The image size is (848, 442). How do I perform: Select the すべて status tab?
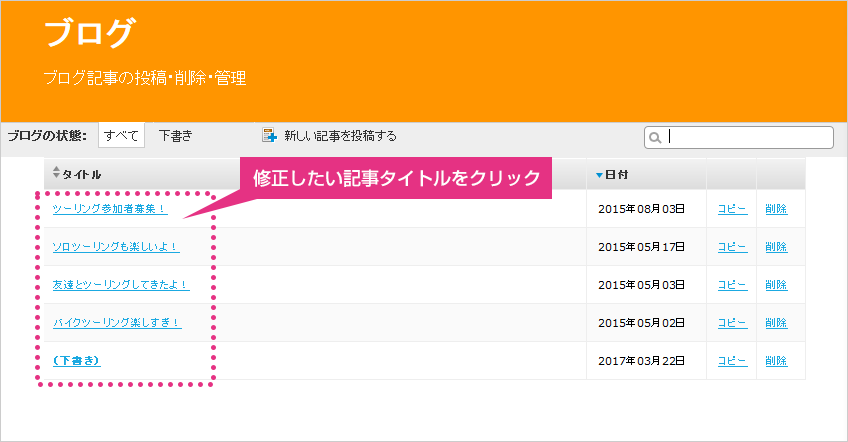point(121,135)
